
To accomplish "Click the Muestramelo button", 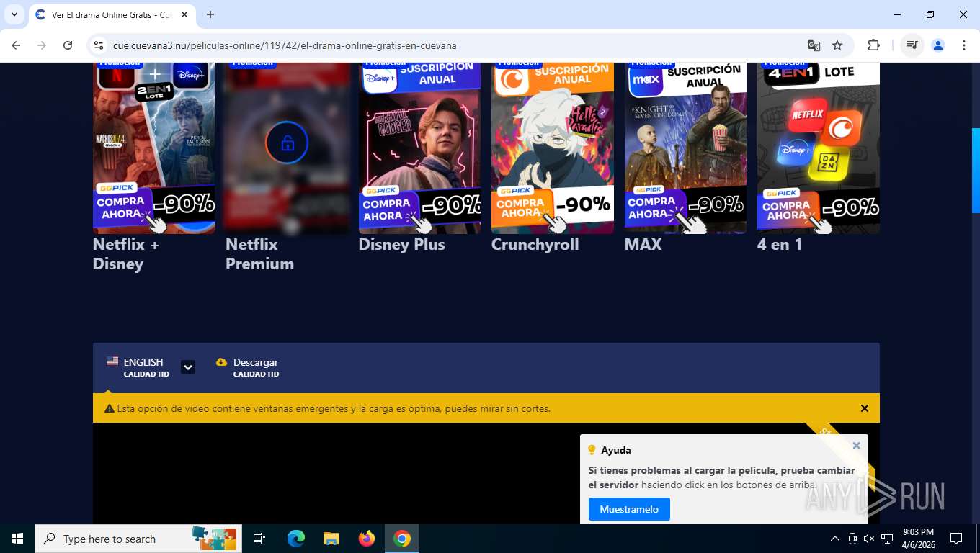I will [x=629, y=509].
